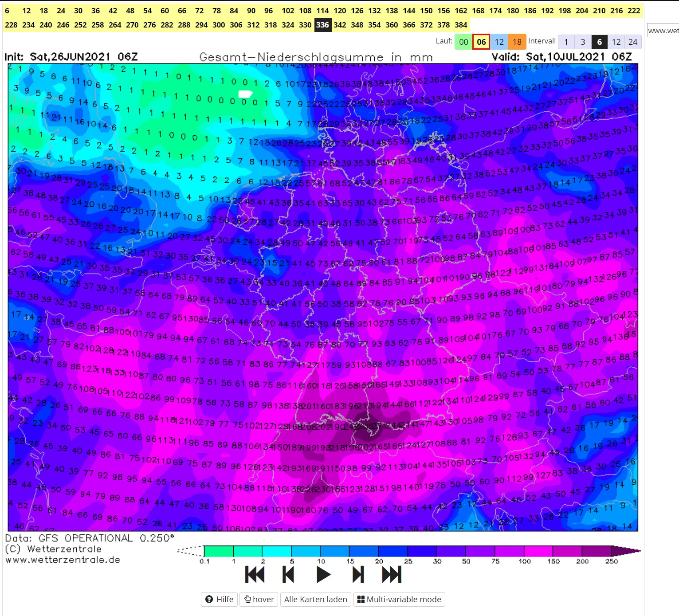Jump to last forecast frame
This screenshot has height=616, width=679.
(x=392, y=575)
